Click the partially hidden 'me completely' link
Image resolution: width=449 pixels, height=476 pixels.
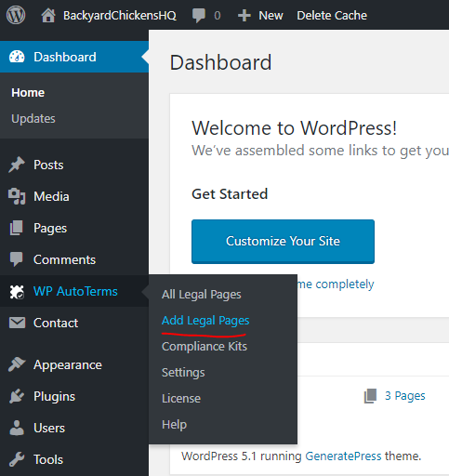pyautogui.click(x=336, y=284)
